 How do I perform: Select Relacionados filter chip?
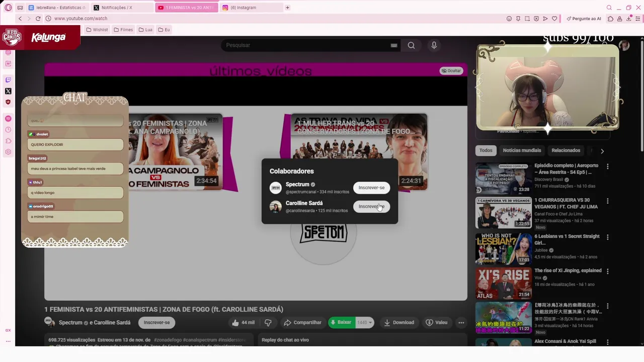pos(566,150)
